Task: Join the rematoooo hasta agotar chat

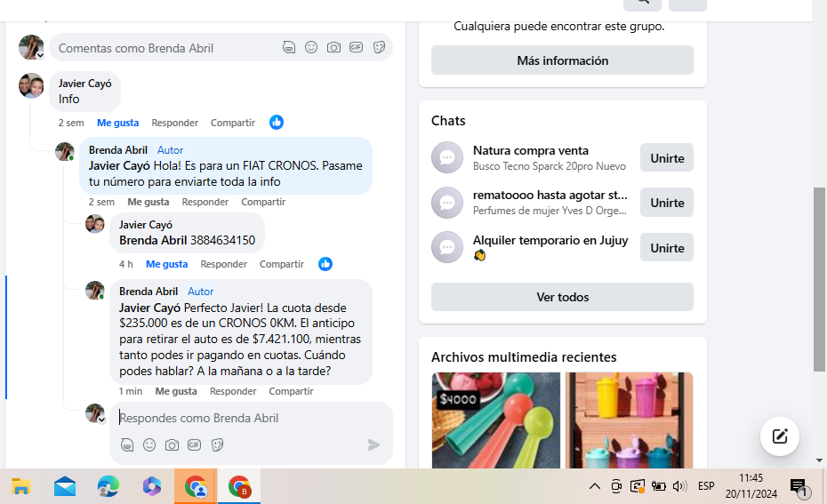Action: click(667, 203)
